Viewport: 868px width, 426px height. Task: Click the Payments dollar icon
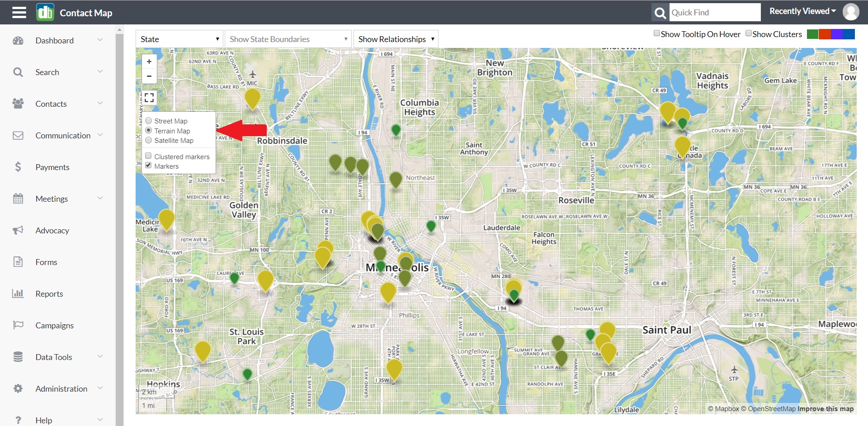pos(18,167)
